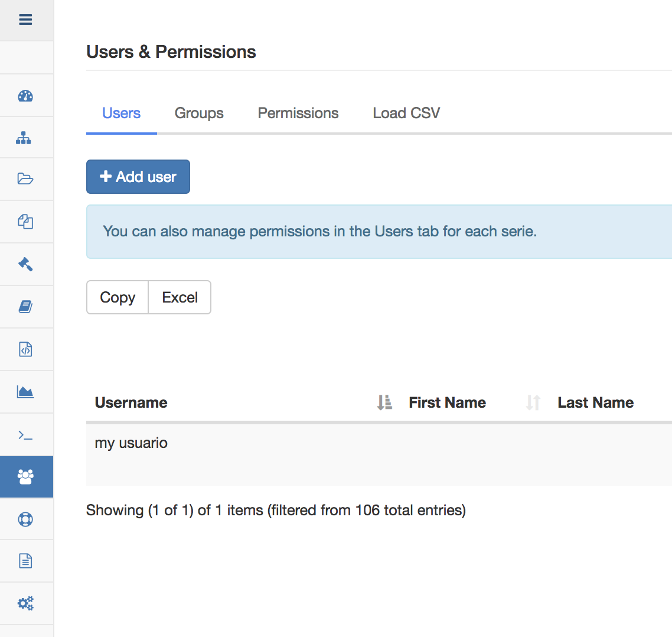Click the 'Showing (1 of 1)' entries summary
Image resolution: width=672 pixels, height=637 pixels.
pos(276,510)
